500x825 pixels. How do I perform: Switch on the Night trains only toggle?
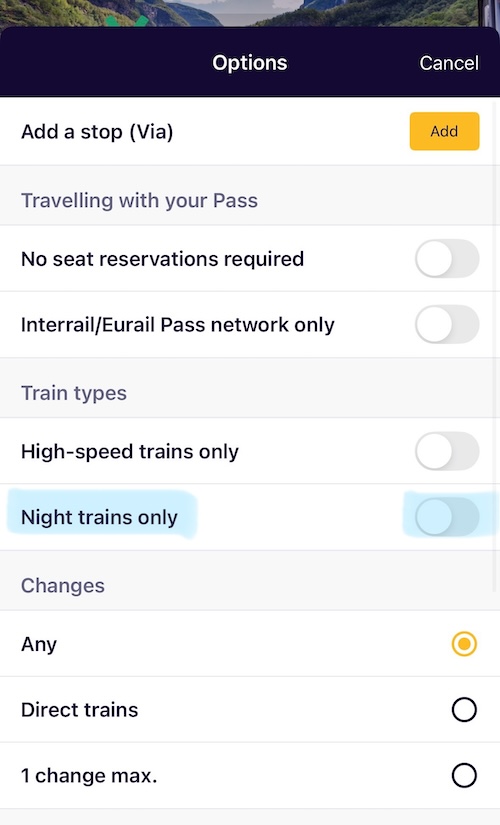tap(447, 517)
